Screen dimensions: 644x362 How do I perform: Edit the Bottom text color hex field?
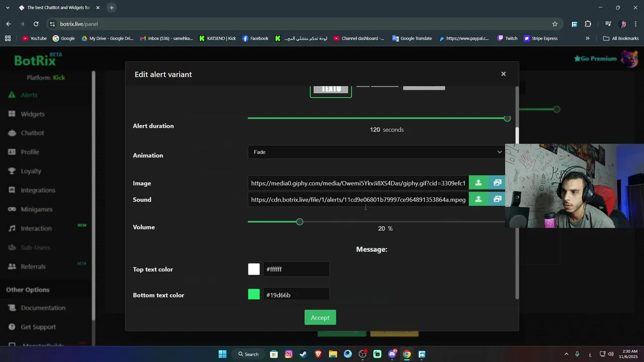296,295
